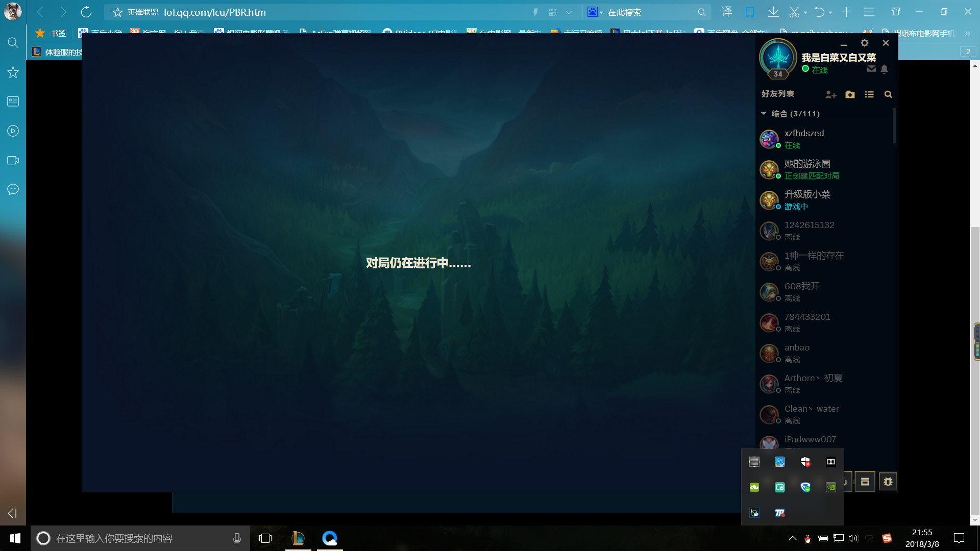Image resolution: width=980 pixels, height=551 pixels.
Task: Open the screenshot scissors dropdown arrow
Action: [x=805, y=12]
